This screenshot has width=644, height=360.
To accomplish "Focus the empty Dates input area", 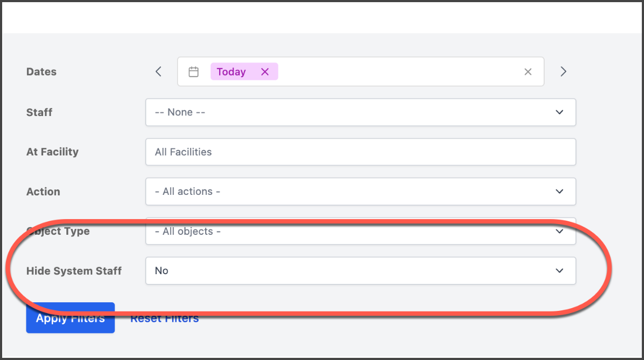I will [x=398, y=71].
